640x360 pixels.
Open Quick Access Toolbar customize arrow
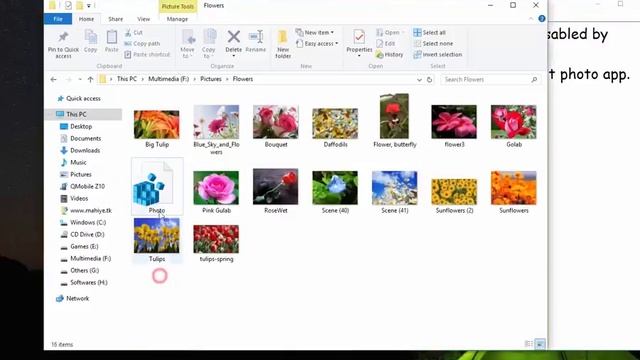[89, 6]
